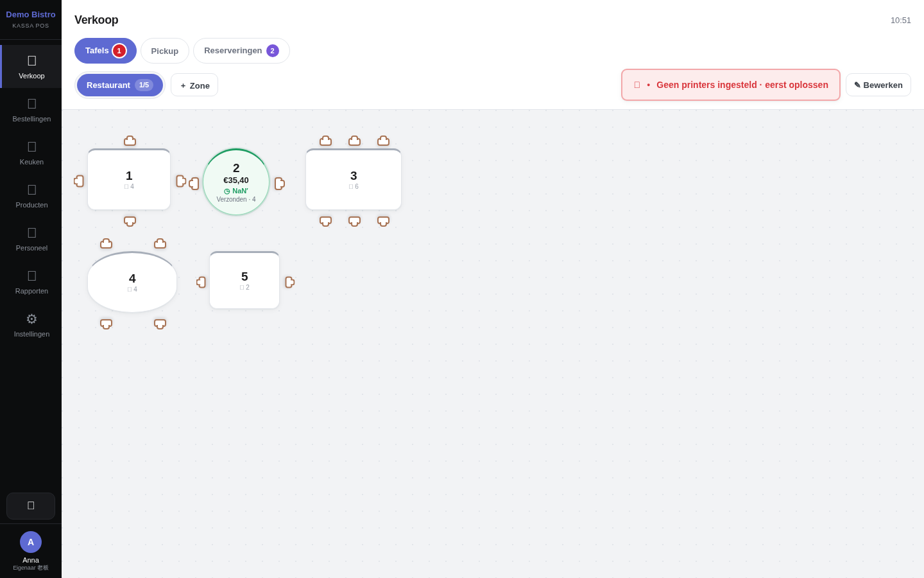
Task: Open the Producten section
Action: tap(31, 196)
